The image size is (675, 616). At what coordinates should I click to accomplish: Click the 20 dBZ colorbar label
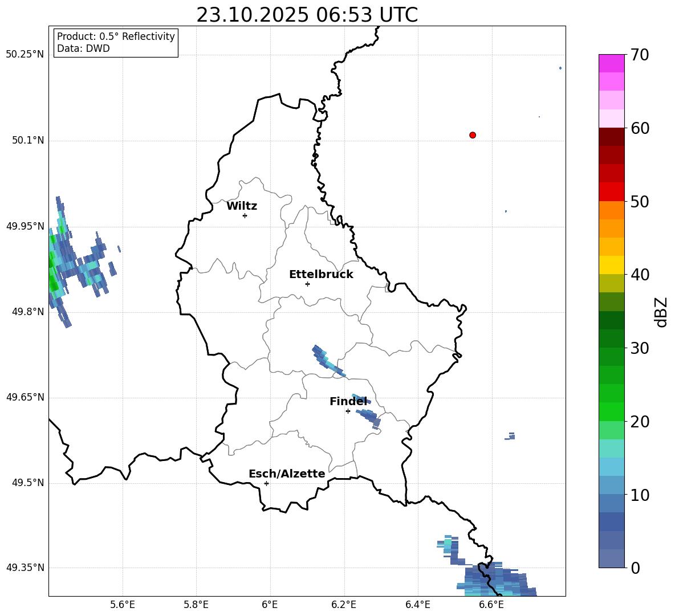click(640, 422)
